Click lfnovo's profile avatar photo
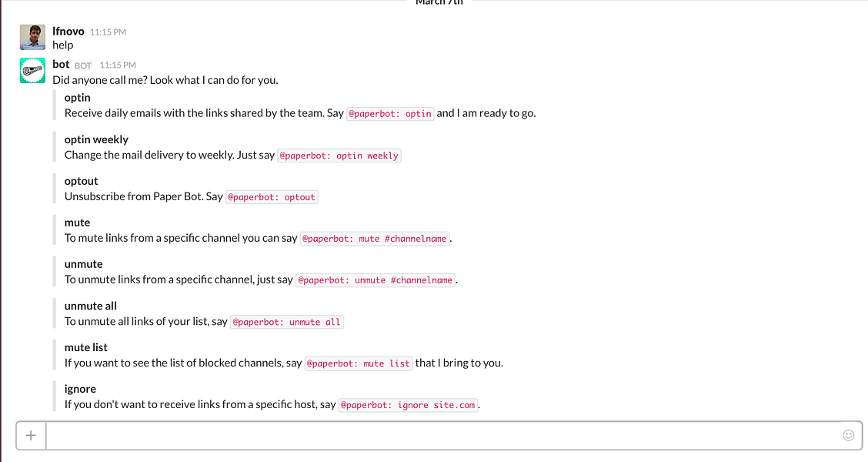Image resolution: width=868 pixels, height=462 pixels. click(32, 37)
